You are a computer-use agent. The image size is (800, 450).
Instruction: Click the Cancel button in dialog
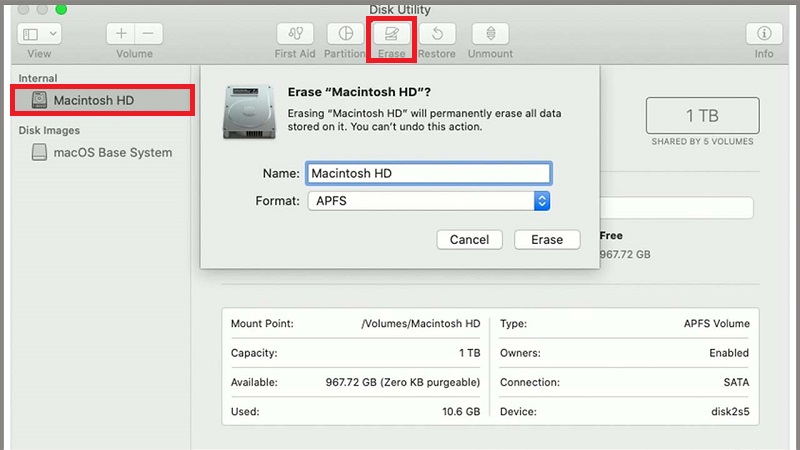(469, 240)
